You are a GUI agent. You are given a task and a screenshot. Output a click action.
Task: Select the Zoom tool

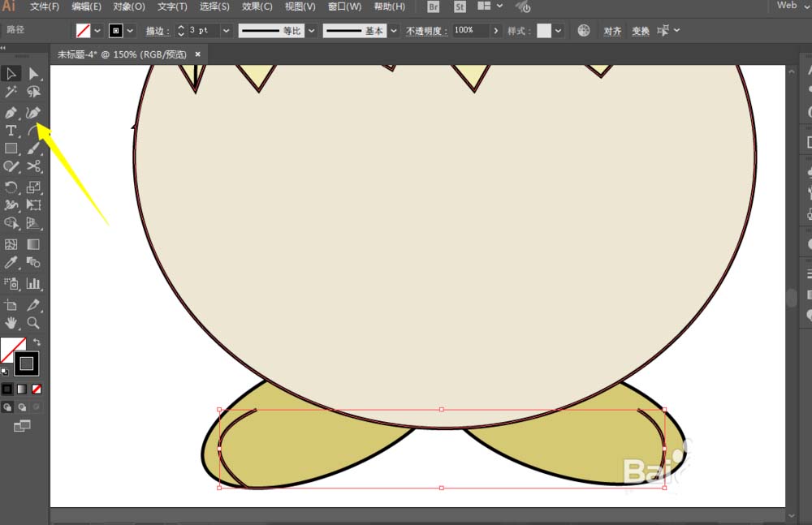coord(33,323)
